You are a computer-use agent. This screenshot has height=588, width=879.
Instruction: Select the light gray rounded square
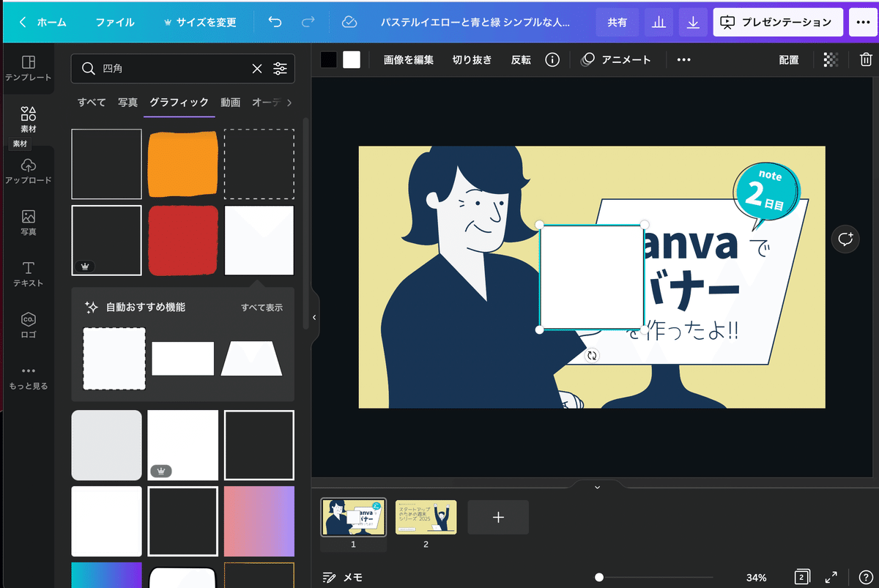point(106,445)
